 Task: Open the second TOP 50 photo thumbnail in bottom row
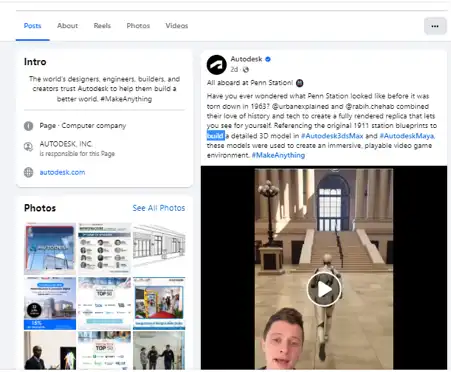point(104,350)
